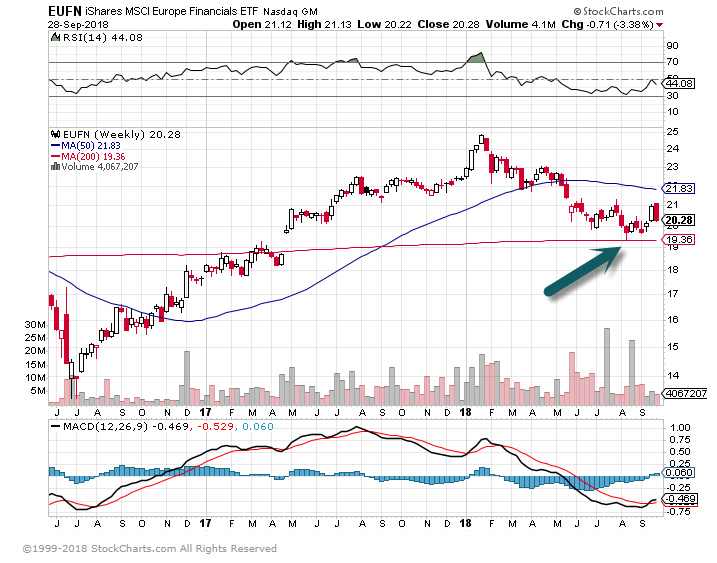Select the RSI(14) 44.08 legend label

click(102, 38)
